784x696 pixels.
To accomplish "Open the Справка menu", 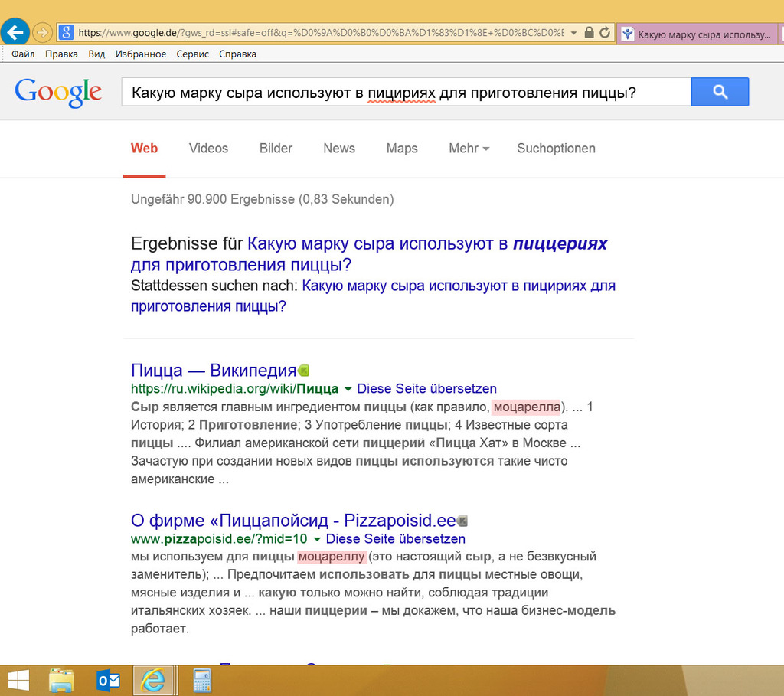I will (x=237, y=54).
